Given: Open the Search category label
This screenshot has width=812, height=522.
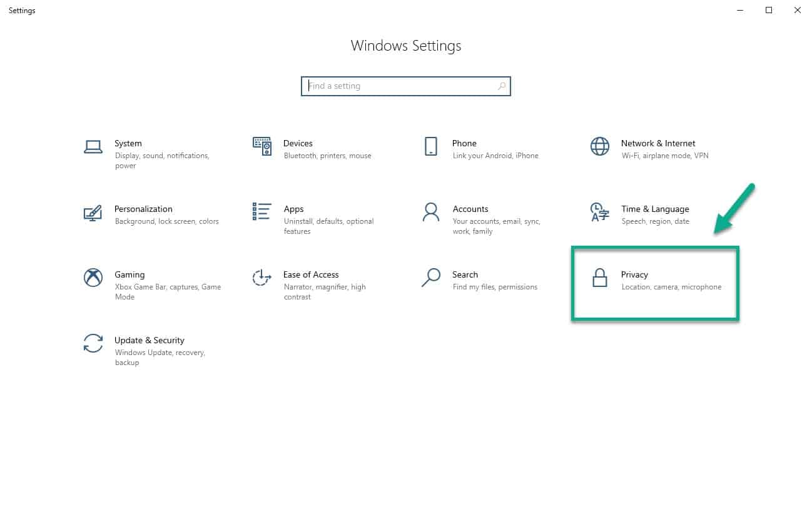Looking at the screenshot, I should click(465, 274).
